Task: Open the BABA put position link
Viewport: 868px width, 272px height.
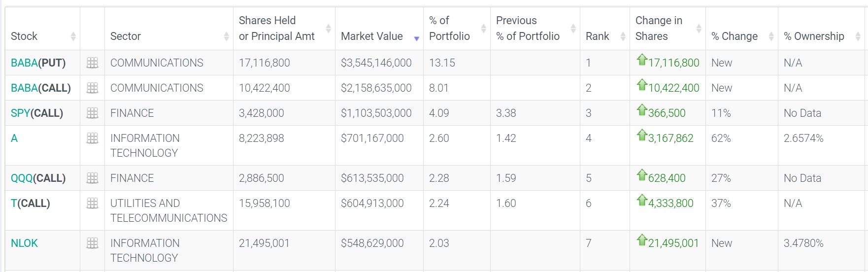Action: 24,63
